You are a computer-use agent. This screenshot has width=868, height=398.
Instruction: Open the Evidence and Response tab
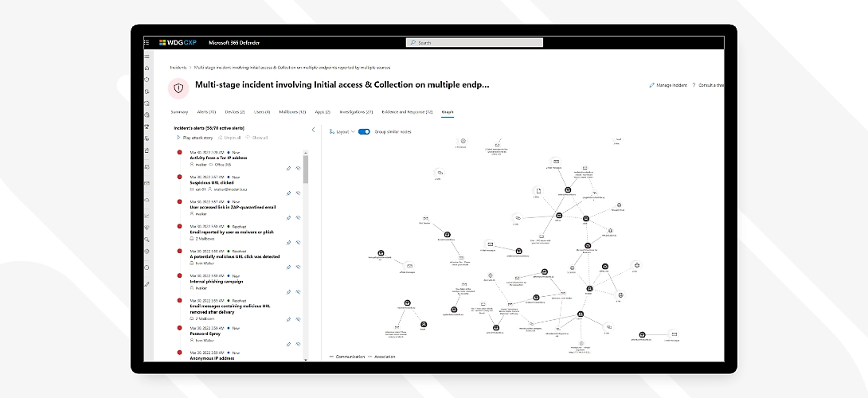coord(407,112)
